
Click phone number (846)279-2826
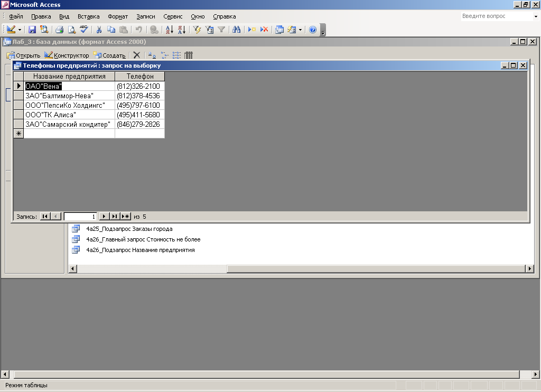138,124
